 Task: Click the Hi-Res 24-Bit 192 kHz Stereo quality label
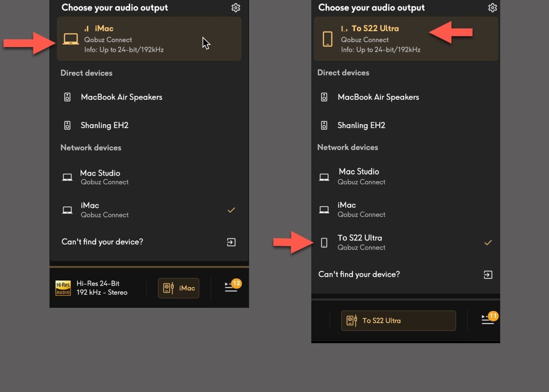click(102, 288)
